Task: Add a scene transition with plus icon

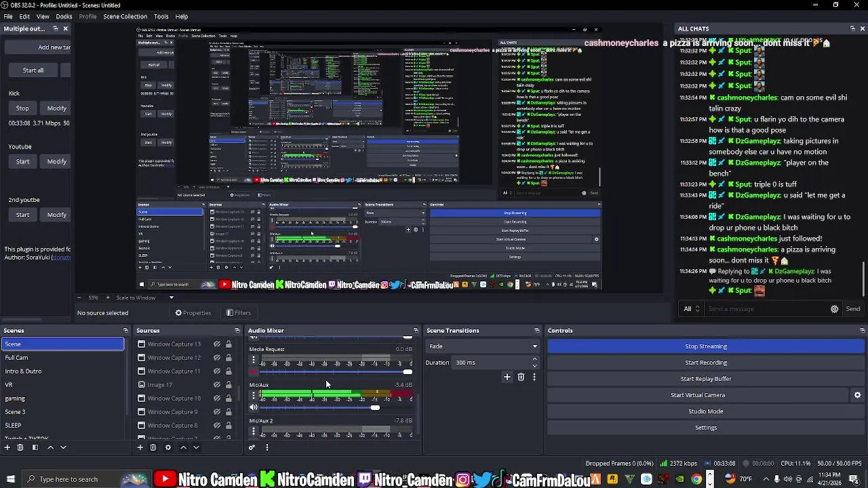Action: (507, 377)
